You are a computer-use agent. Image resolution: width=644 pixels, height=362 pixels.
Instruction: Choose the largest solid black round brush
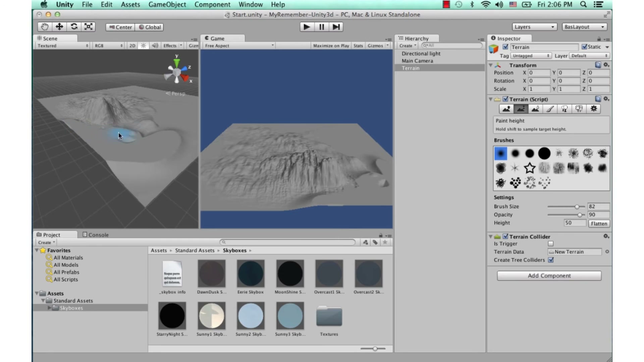[544, 154]
